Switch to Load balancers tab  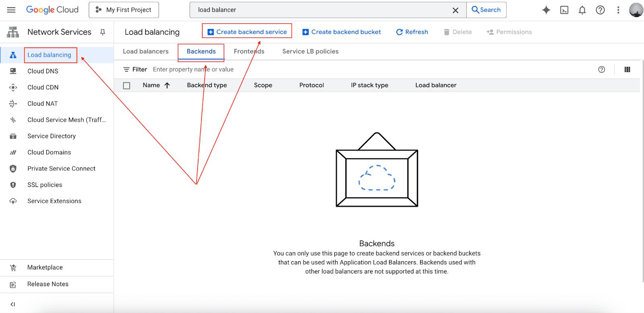click(x=146, y=51)
